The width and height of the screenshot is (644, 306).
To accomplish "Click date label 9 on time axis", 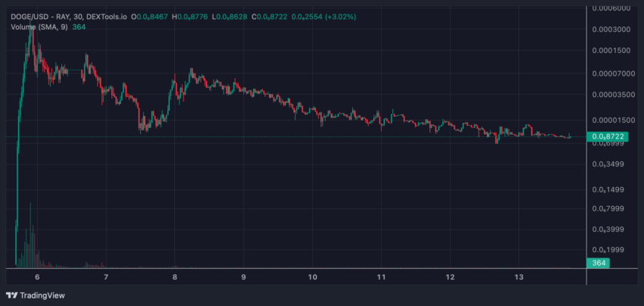I will (243, 276).
